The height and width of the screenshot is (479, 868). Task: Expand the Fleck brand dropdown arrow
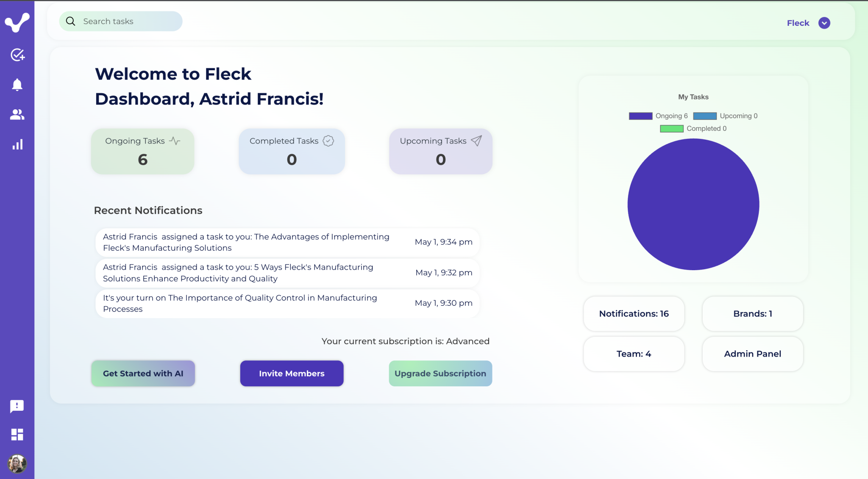coord(824,23)
